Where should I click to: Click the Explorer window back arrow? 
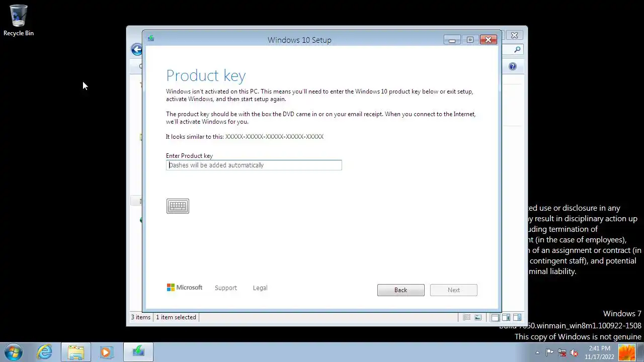(x=136, y=49)
